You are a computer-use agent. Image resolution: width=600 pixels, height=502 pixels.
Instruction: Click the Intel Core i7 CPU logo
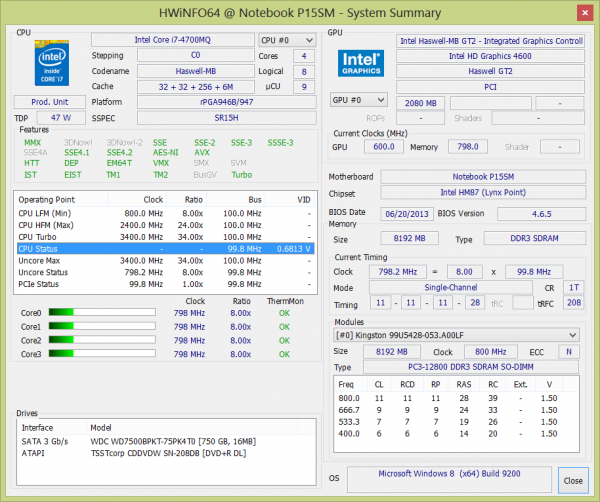coord(52,63)
